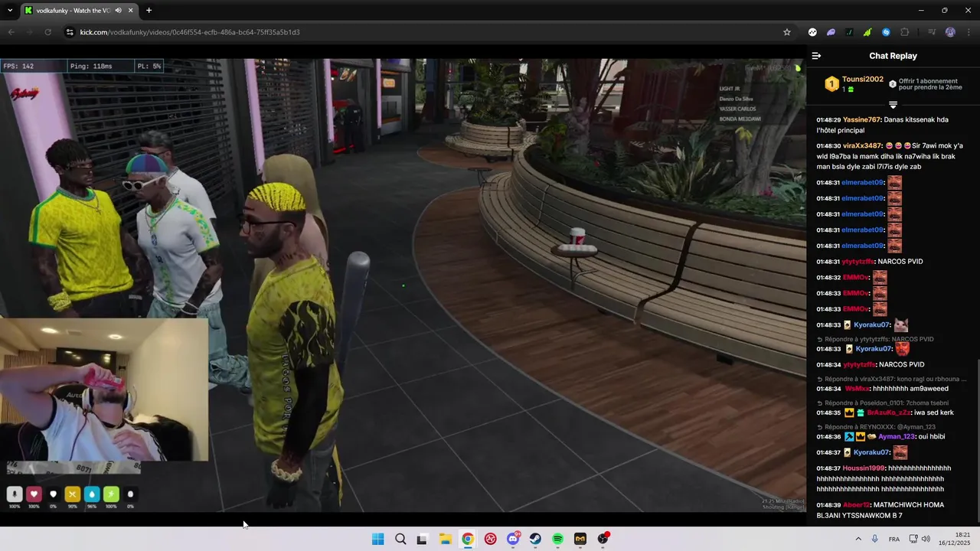Click reply reference to Poseidon_0101
This screenshot has height=551, width=980.
[883, 403]
